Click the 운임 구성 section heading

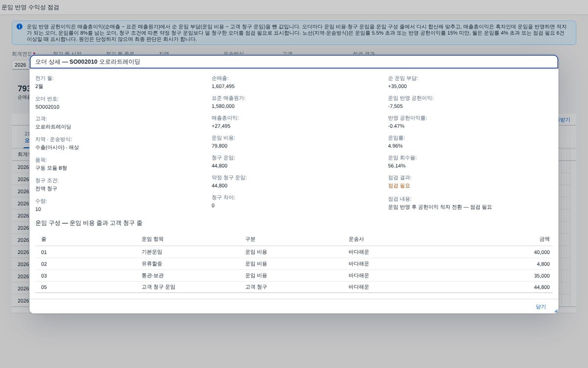click(x=89, y=223)
